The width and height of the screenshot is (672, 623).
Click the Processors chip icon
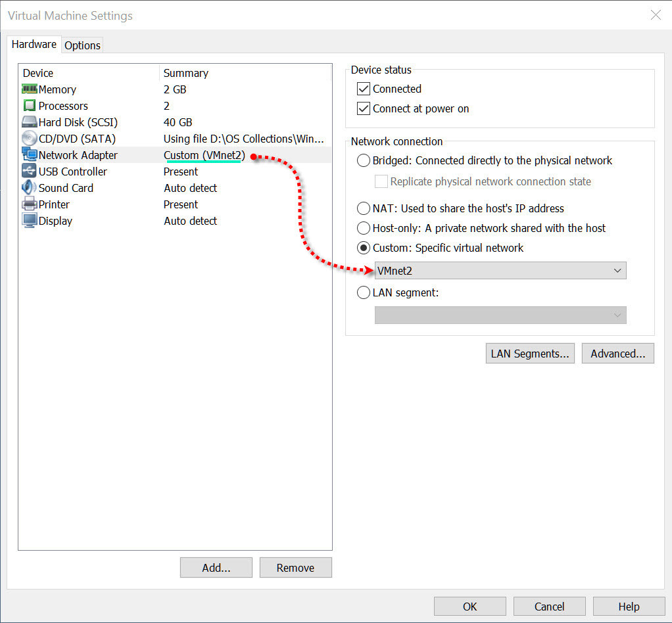point(30,105)
